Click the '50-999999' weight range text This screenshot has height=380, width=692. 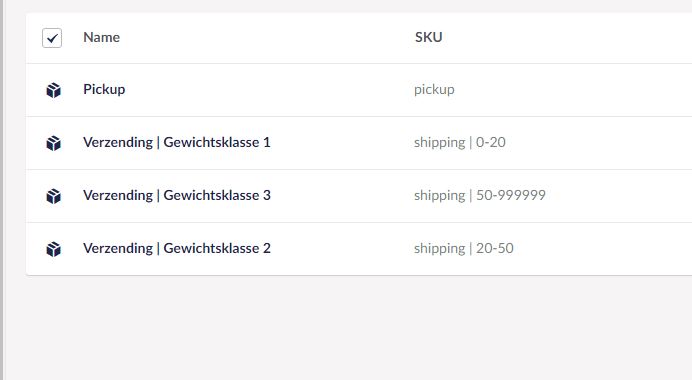click(x=511, y=195)
